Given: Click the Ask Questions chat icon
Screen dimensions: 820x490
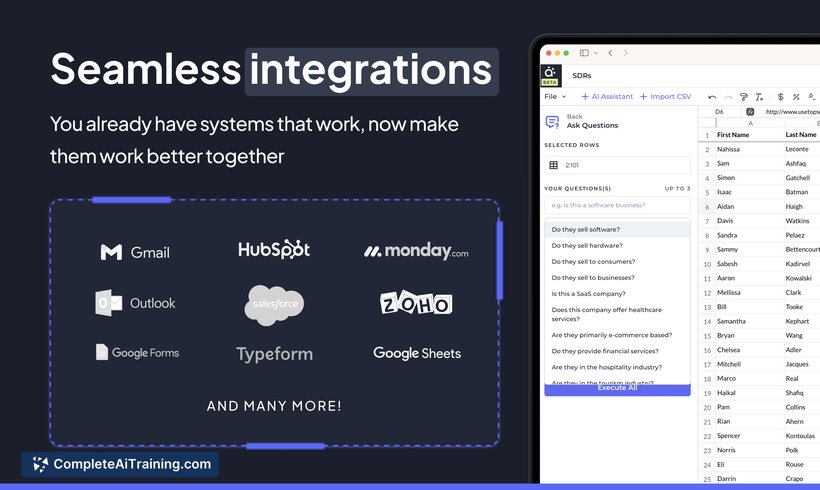Looking at the screenshot, I should coord(552,121).
